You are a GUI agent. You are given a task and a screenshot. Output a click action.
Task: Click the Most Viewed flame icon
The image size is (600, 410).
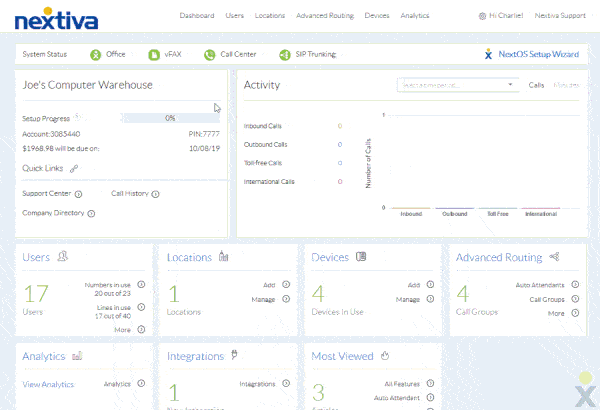pos(385,356)
